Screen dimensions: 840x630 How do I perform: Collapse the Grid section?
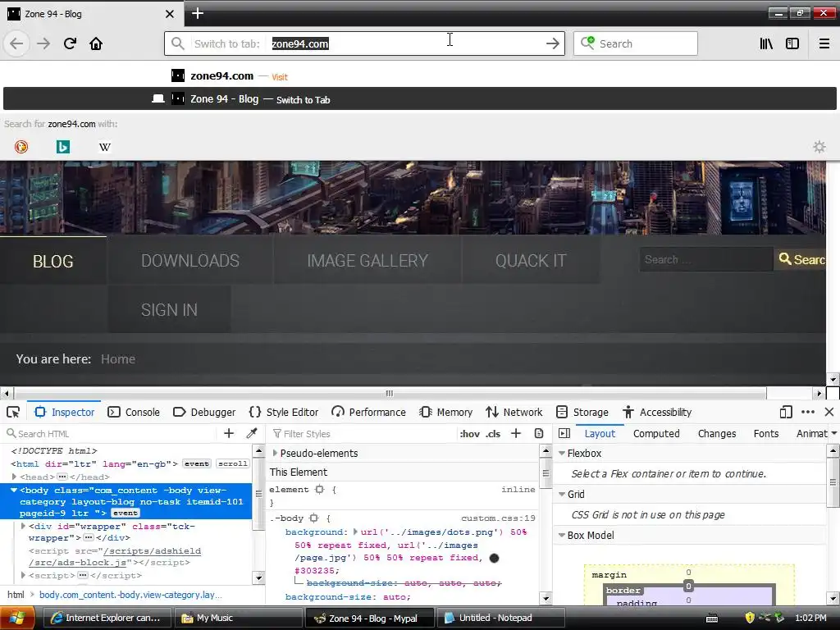[562, 495]
